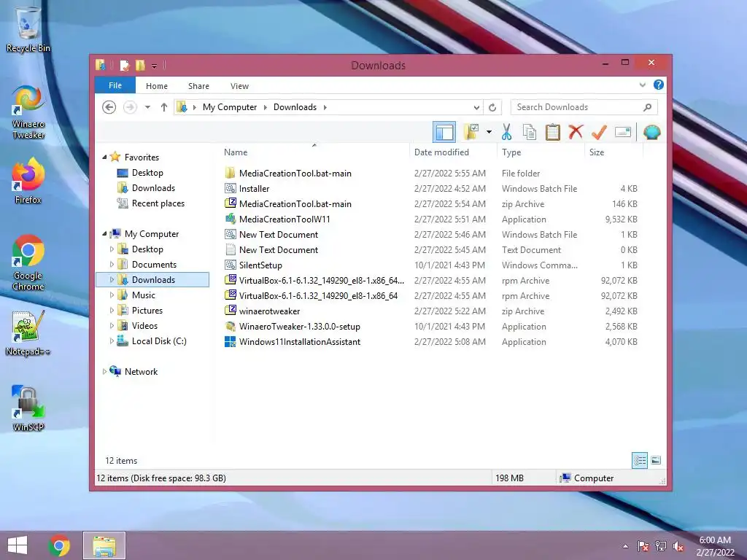Click the Search Downloads field
The height and width of the screenshot is (560, 747).
pyautogui.click(x=584, y=107)
